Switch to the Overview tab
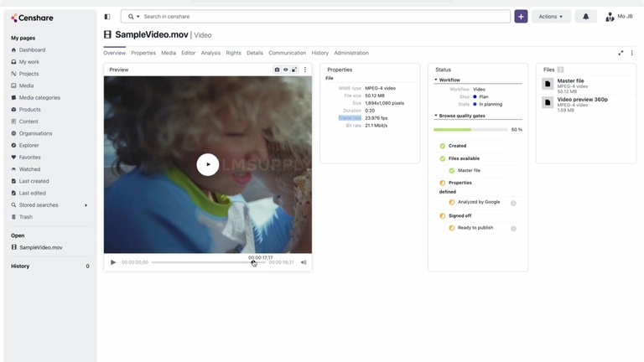 pyautogui.click(x=114, y=53)
